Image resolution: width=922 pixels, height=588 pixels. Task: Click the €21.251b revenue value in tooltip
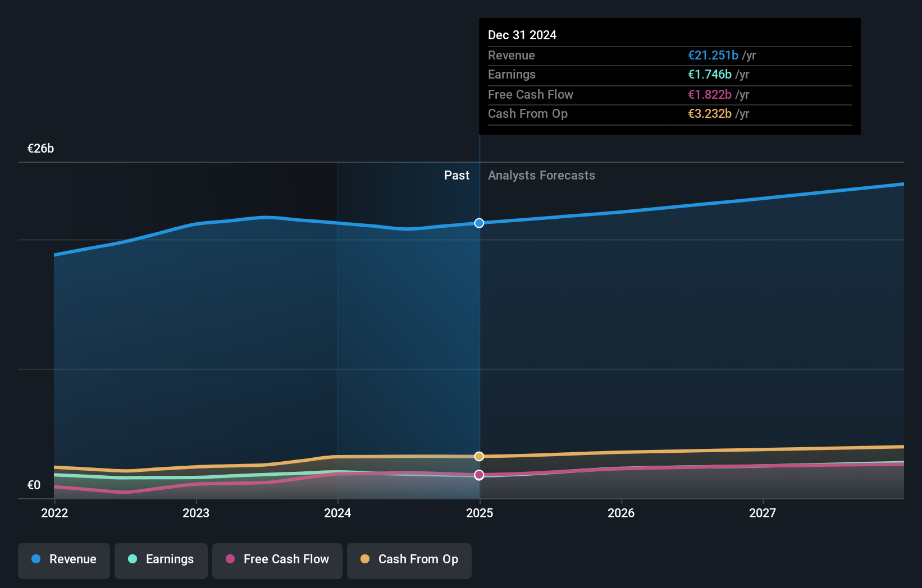click(713, 56)
